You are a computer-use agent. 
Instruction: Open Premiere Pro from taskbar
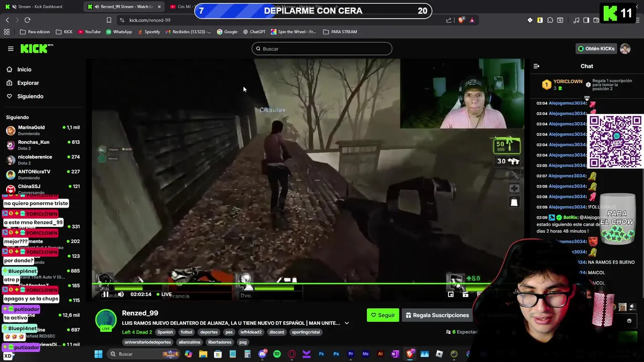coord(351,354)
